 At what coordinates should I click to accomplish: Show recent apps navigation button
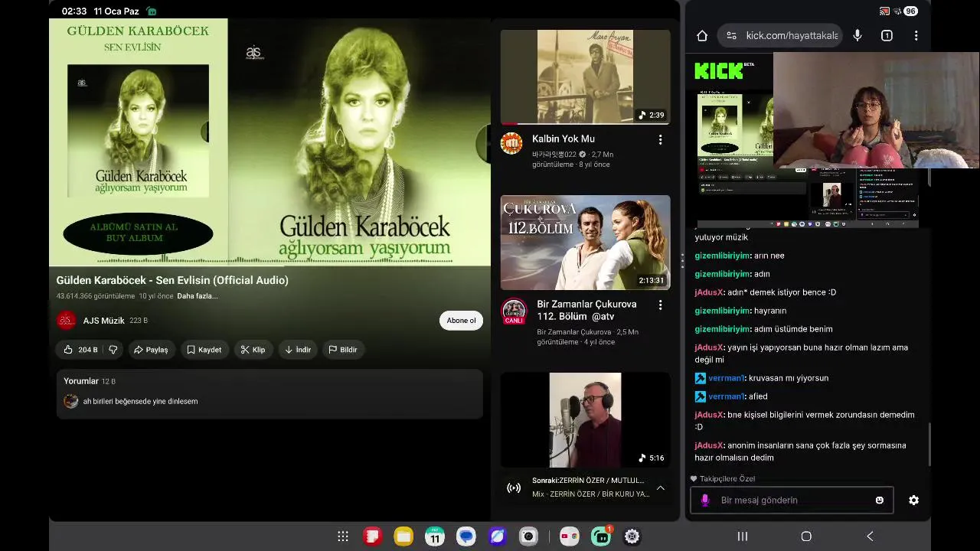(742, 536)
